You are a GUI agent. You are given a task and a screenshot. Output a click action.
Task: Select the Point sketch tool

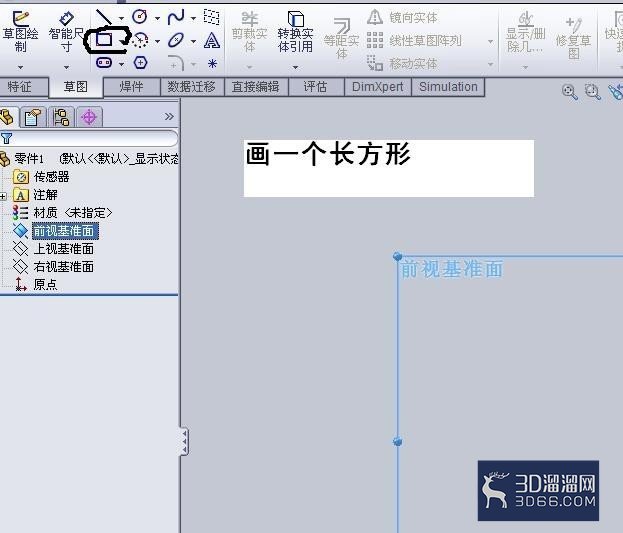tap(212, 63)
